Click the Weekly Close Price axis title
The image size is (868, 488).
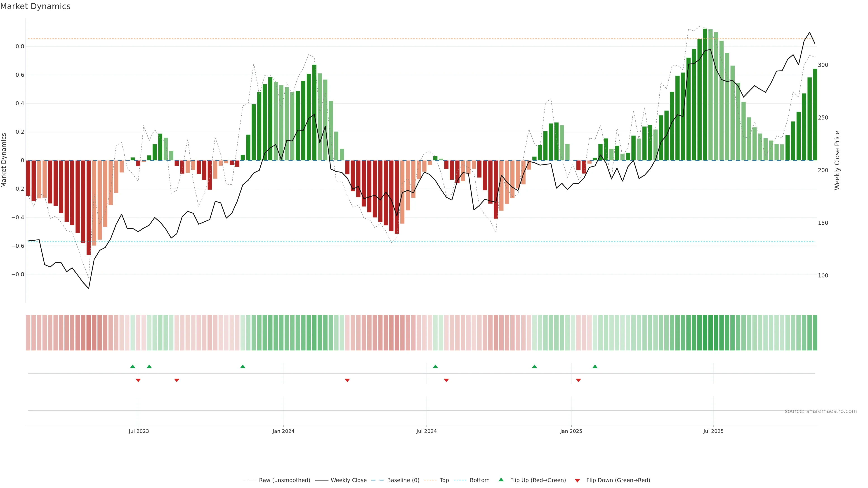pos(837,160)
